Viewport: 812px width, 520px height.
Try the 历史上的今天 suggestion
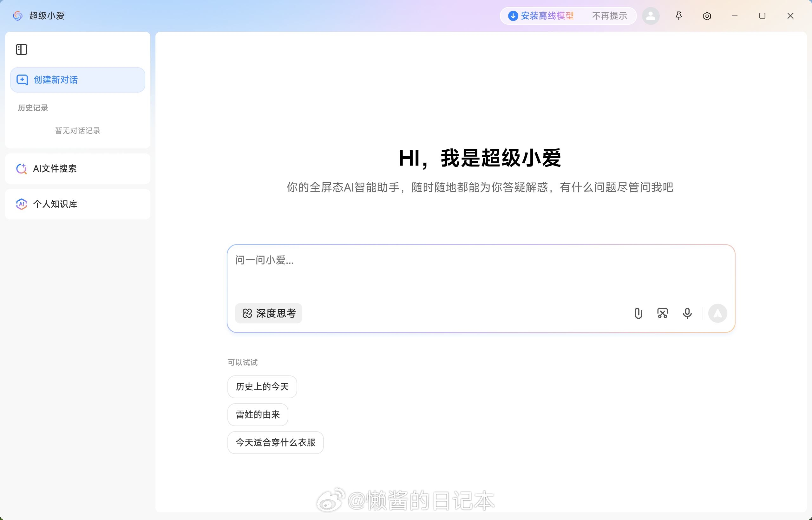(x=262, y=387)
